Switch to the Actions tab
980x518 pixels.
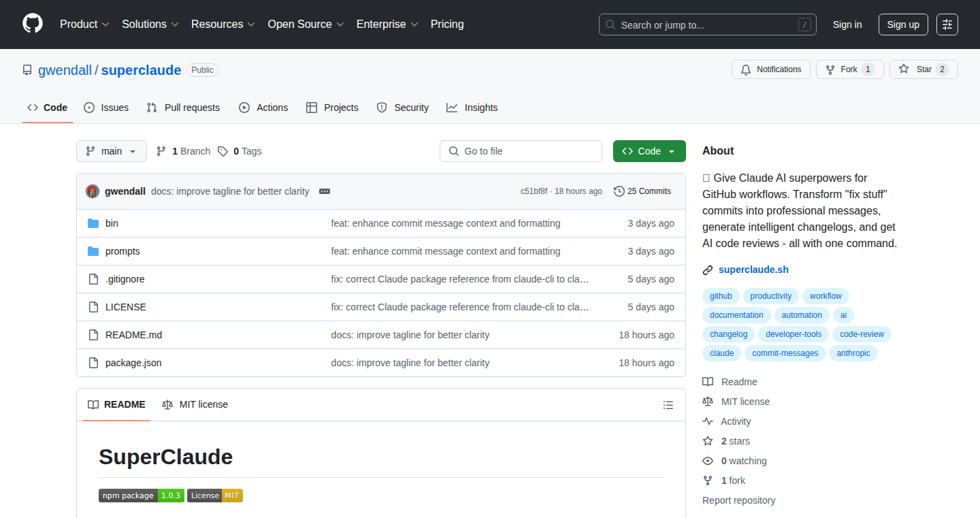point(263,108)
